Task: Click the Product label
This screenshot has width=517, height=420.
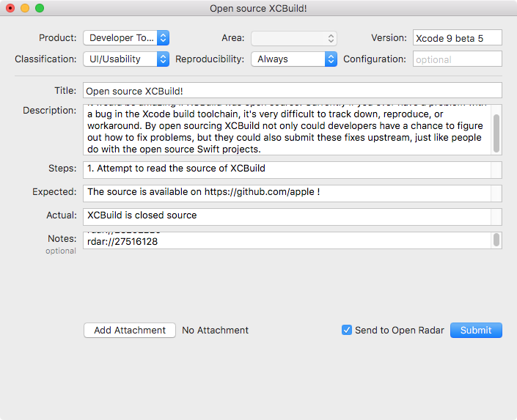Action: (x=58, y=38)
